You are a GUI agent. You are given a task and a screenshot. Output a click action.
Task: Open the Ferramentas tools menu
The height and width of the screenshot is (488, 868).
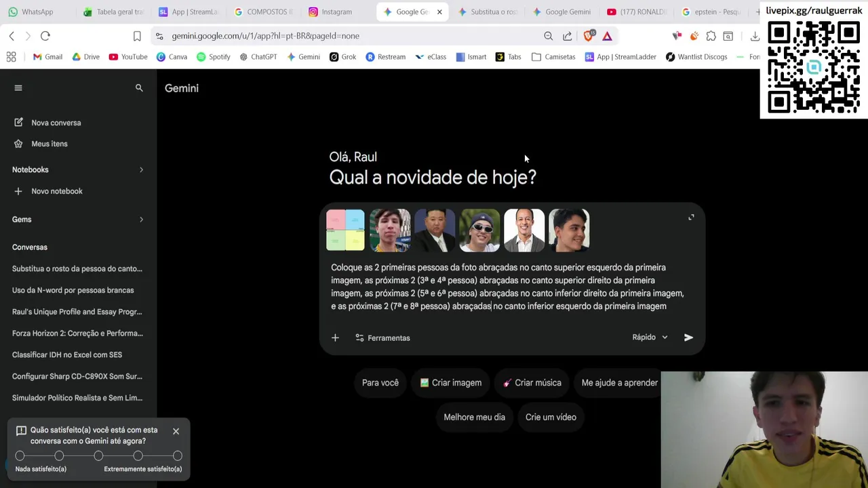click(383, 338)
